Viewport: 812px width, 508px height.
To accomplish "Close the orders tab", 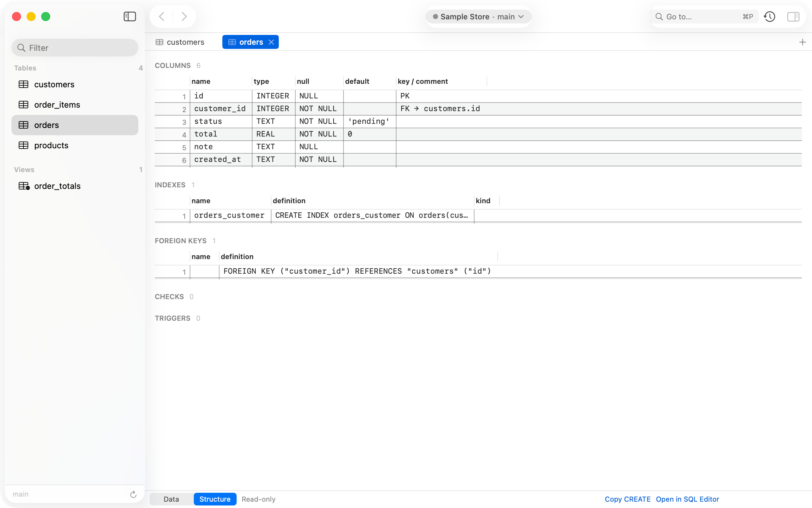I will (272, 42).
